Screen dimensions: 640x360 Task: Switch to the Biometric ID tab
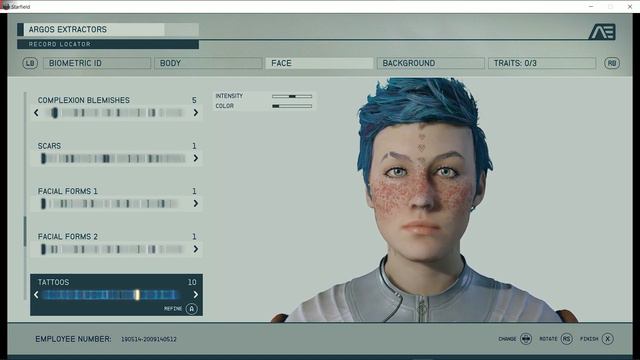pyautogui.click(x=97, y=63)
